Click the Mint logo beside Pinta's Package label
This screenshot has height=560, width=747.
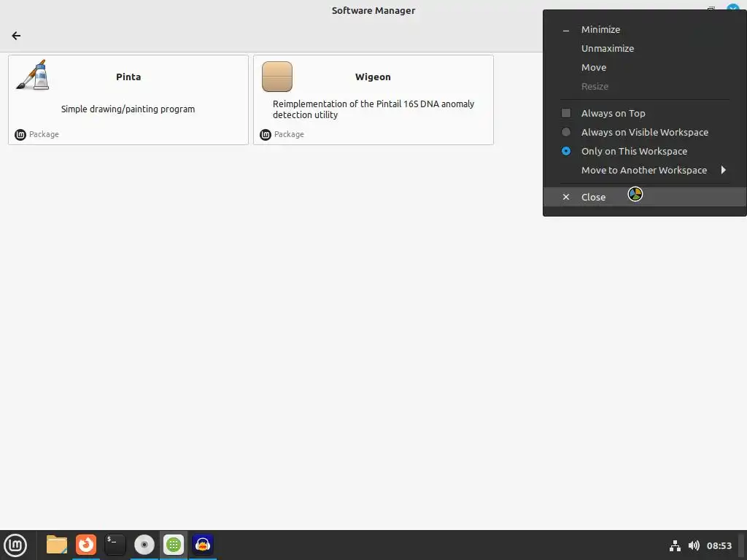click(x=20, y=135)
